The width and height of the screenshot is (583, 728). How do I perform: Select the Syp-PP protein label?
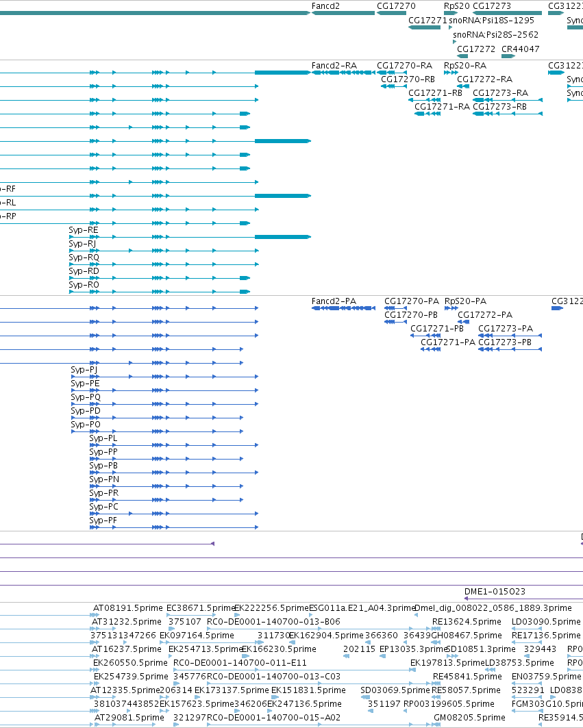103,452
